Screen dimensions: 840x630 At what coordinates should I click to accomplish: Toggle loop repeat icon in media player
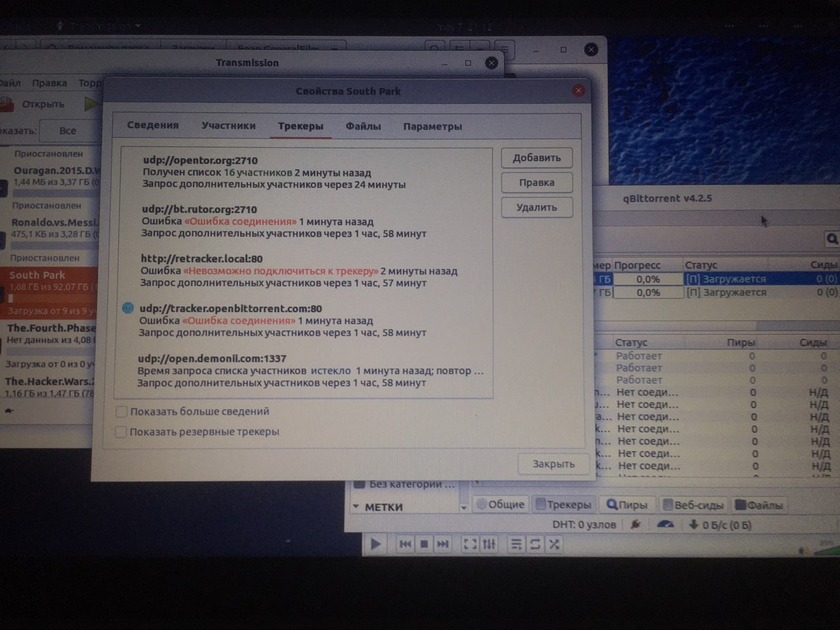[535, 544]
